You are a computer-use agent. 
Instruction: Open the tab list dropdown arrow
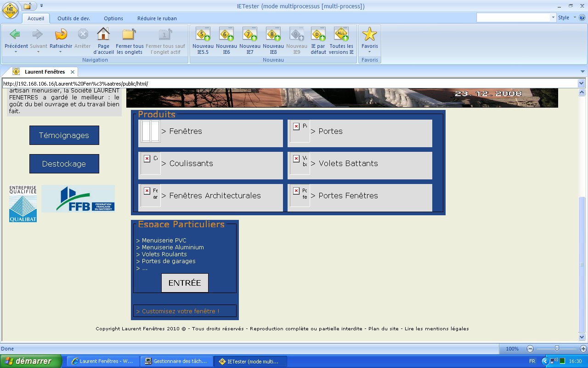pyautogui.click(x=582, y=72)
